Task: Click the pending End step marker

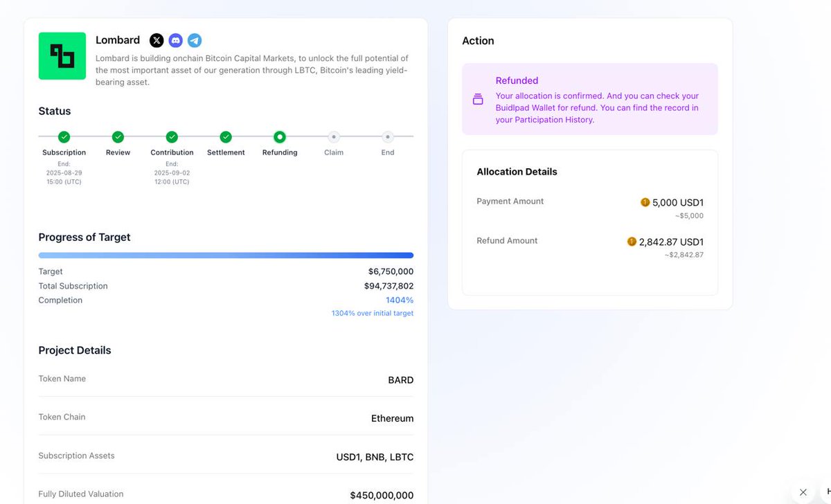Action: [388, 137]
